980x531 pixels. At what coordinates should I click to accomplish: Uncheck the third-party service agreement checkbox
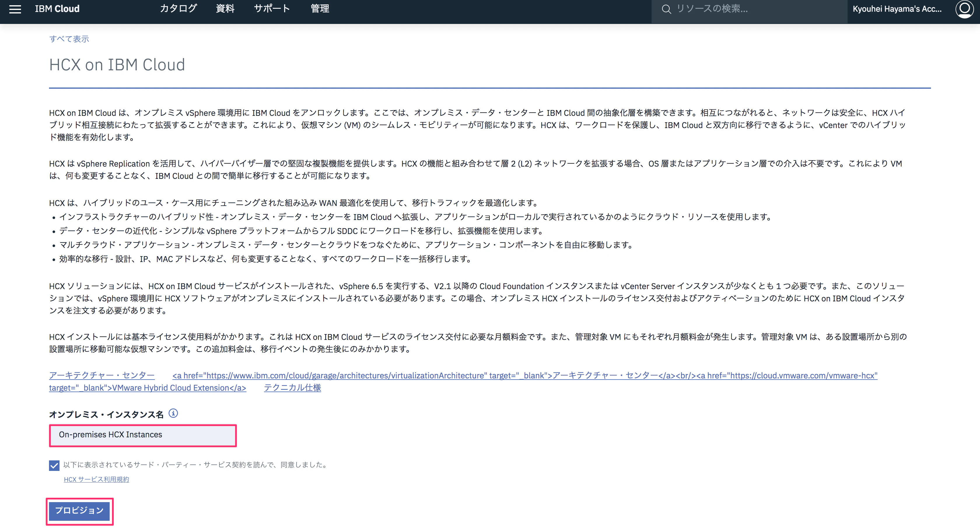(x=54, y=465)
